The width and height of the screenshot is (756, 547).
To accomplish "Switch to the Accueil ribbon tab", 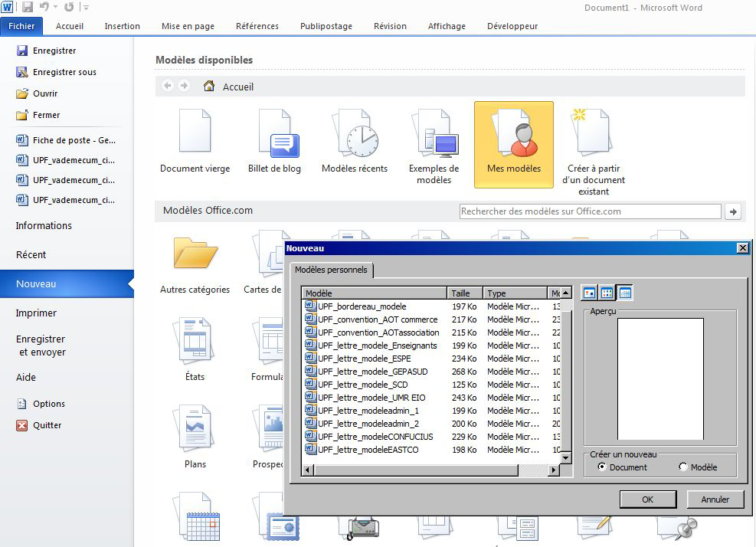I will [70, 26].
